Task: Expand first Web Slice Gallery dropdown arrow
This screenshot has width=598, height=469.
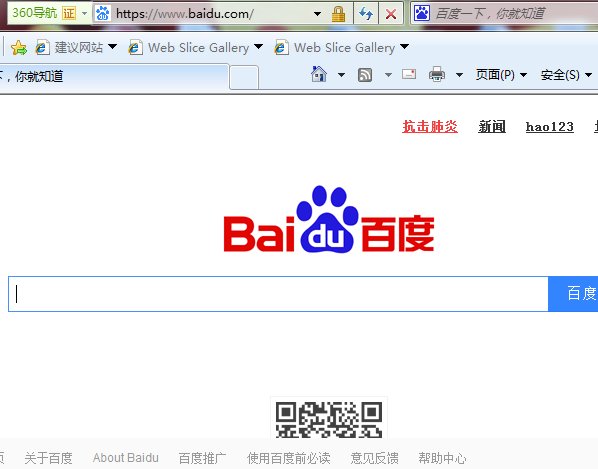Action: tap(258, 47)
